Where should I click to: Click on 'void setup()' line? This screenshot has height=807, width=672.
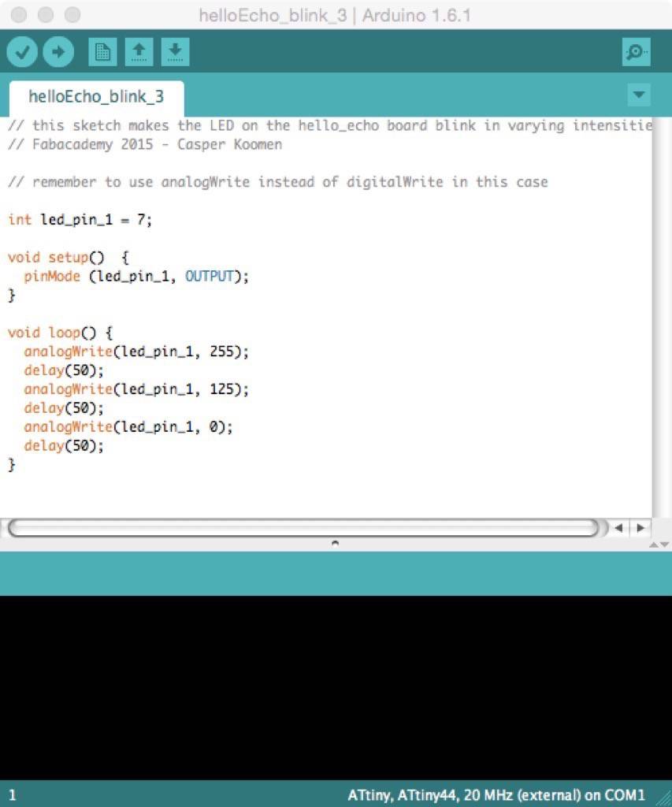click(x=69, y=258)
